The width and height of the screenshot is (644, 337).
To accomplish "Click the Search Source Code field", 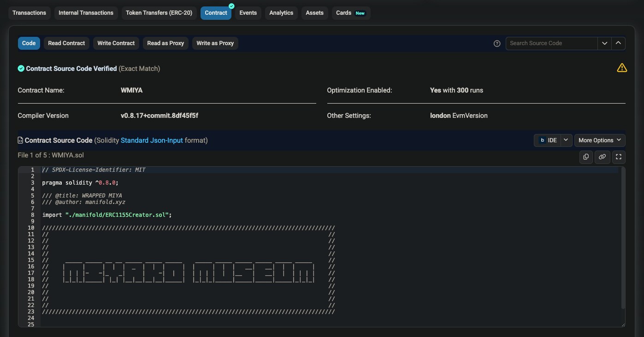I will tap(551, 43).
